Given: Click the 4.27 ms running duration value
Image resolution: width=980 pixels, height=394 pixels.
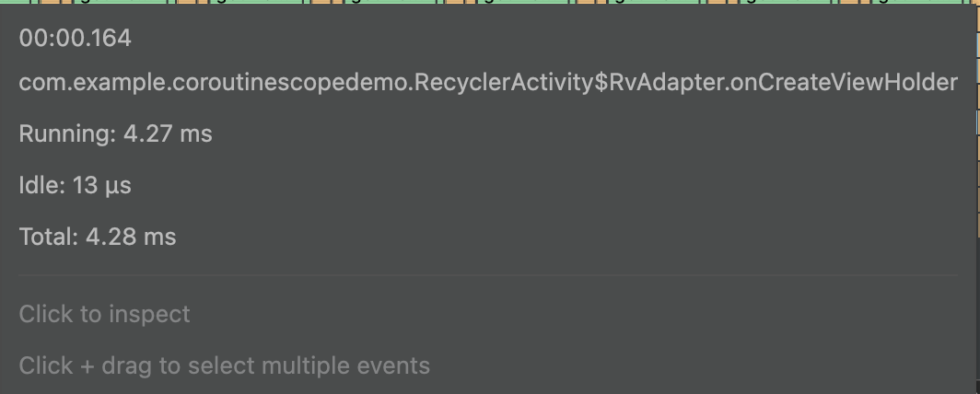Looking at the screenshot, I should (168, 133).
